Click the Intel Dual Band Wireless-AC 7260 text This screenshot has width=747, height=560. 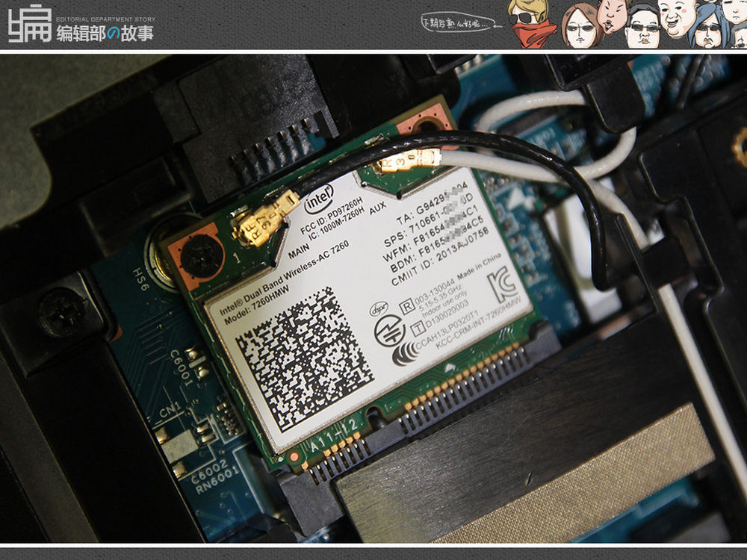284,278
